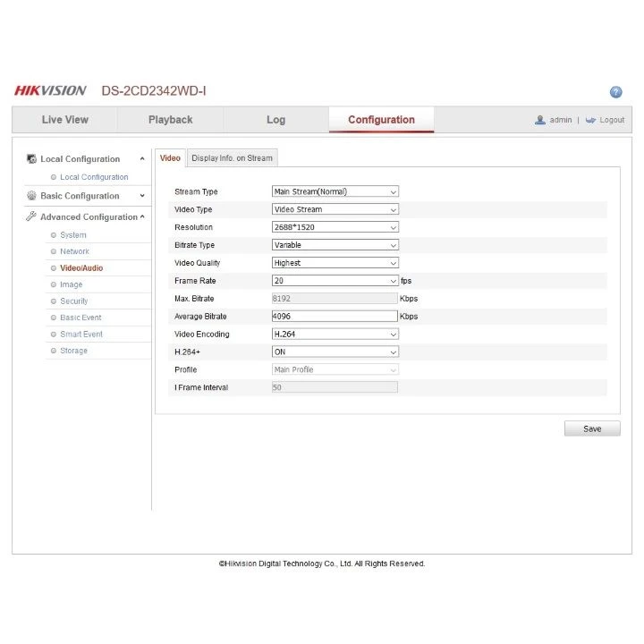Screen dimensions: 644x644
Task: Select Smart Event in the sidebar
Action: tap(81, 334)
